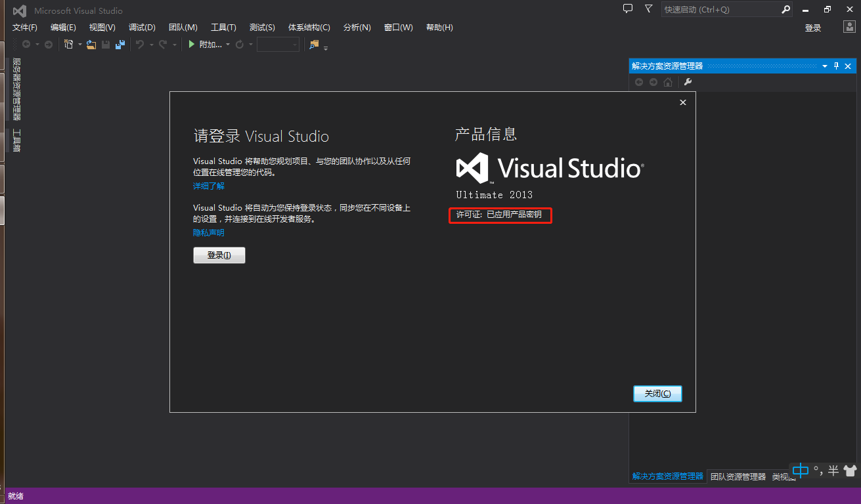
Task: Click the IME Chinese mode indicator
Action: 801,471
